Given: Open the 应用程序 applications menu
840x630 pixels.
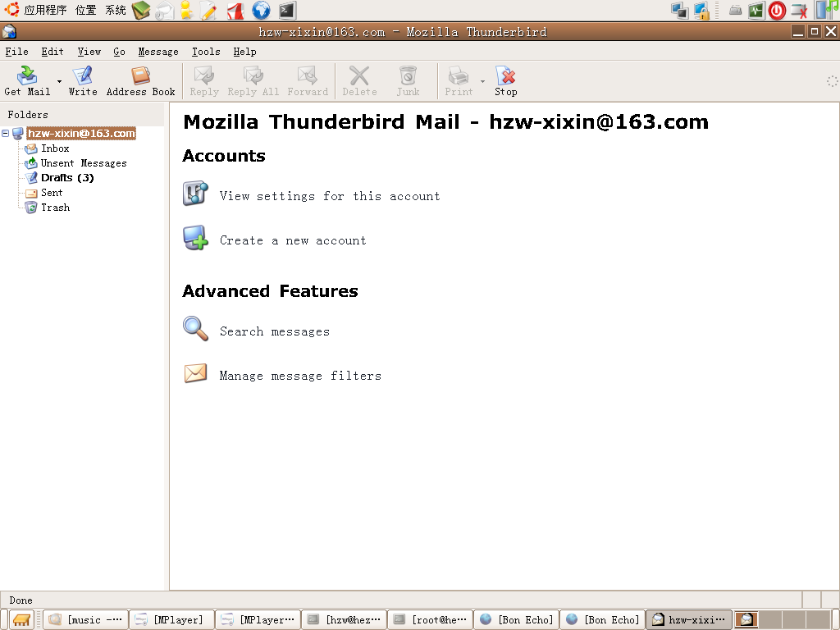Looking at the screenshot, I should [45, 10].
